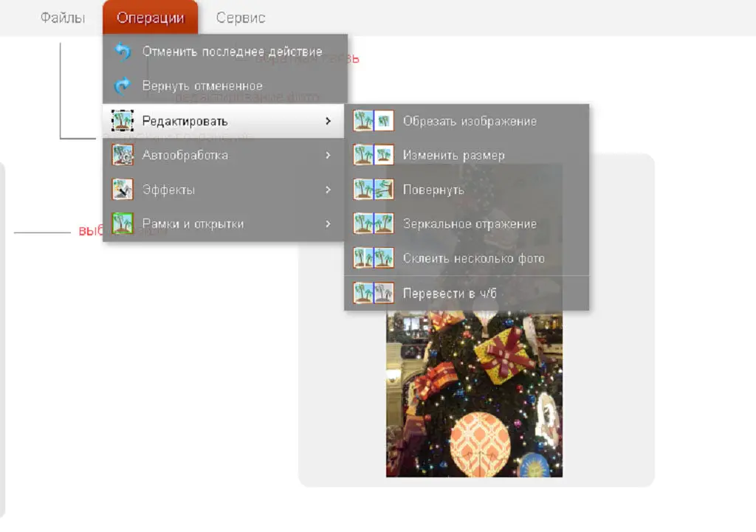Click the Автообработка gear photo icon
Viewport: 756px width, 532px height.
pos(123,155)
